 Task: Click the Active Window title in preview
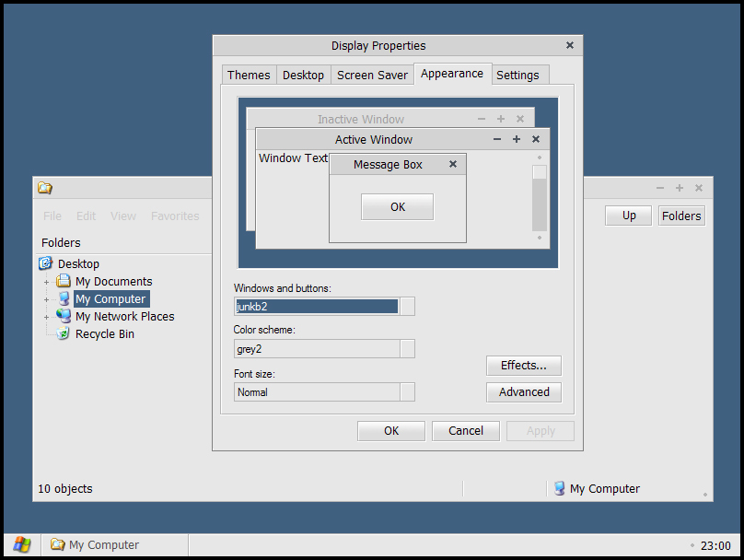(x=374, y=139)
